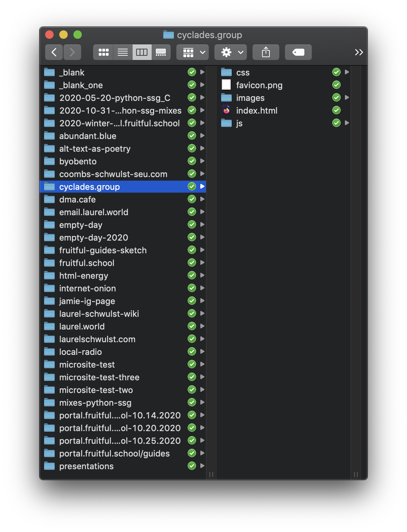Switch to list view

[123, 52]
